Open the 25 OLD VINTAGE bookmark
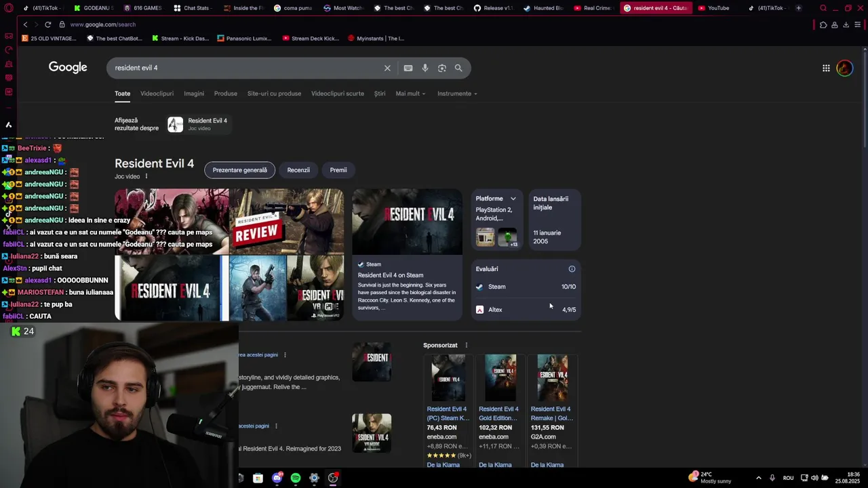Screen dimensions: 868x488 [x=49, y=39]
